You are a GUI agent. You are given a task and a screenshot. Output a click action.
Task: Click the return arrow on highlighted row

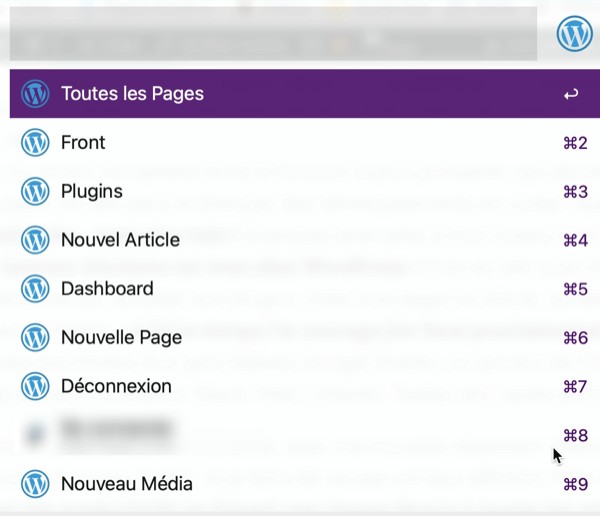[571, 94]
